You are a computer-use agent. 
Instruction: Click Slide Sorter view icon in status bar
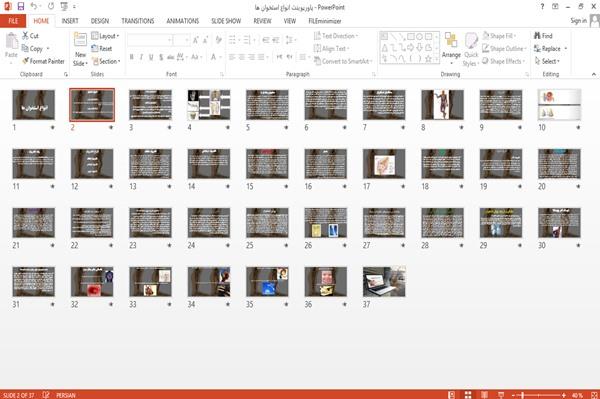tap(468, 395)
